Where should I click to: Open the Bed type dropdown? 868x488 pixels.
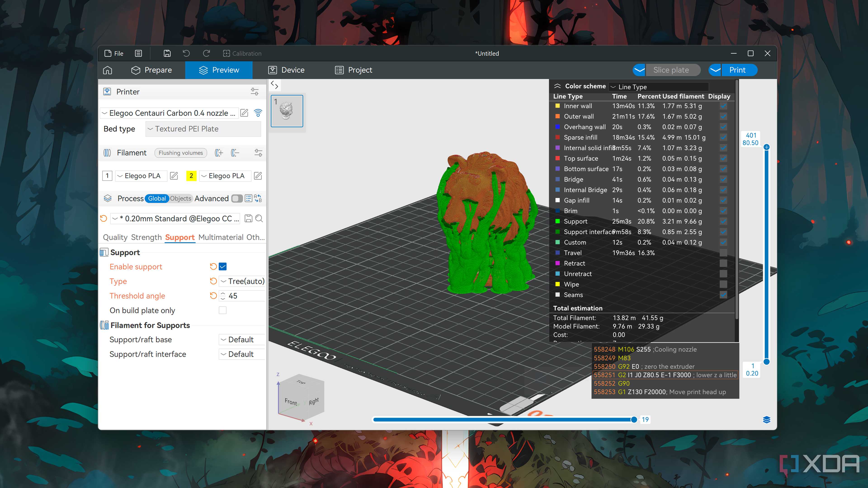click(203, 129)
